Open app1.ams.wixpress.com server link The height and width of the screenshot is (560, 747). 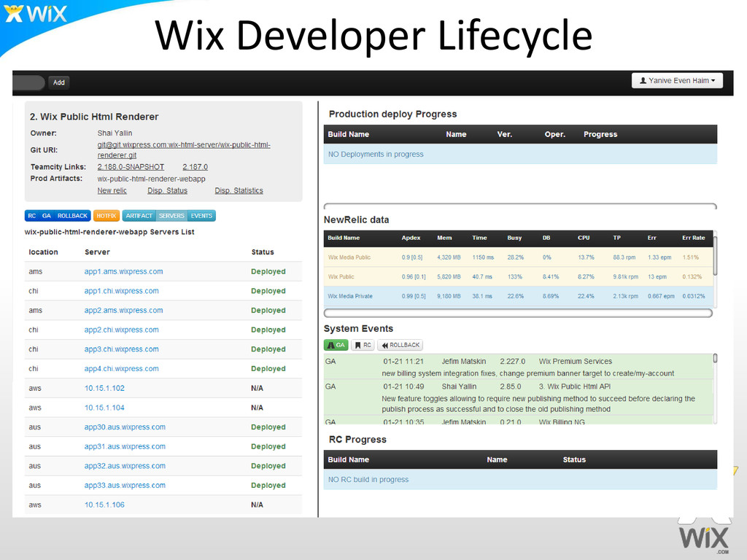click(x=123, y=271)
